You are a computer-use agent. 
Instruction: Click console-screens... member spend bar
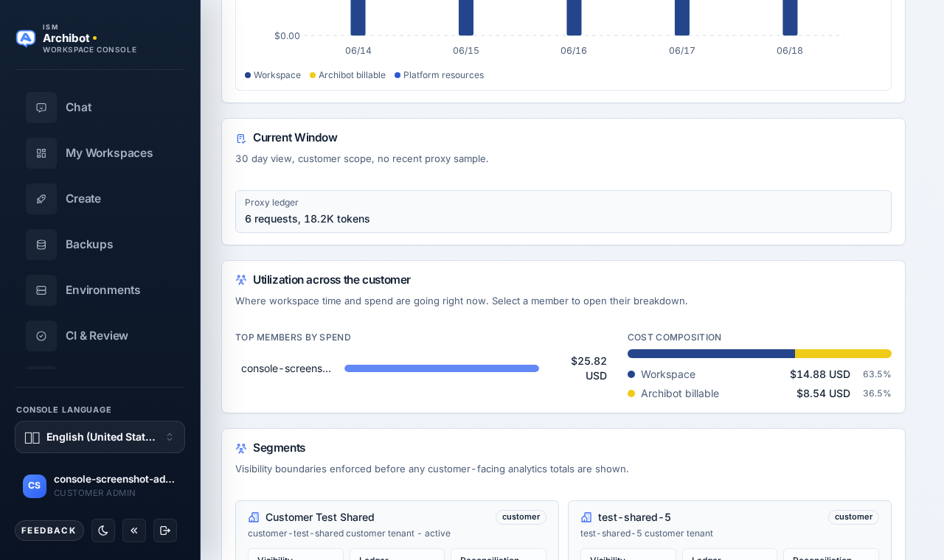(x=442, y=368)
